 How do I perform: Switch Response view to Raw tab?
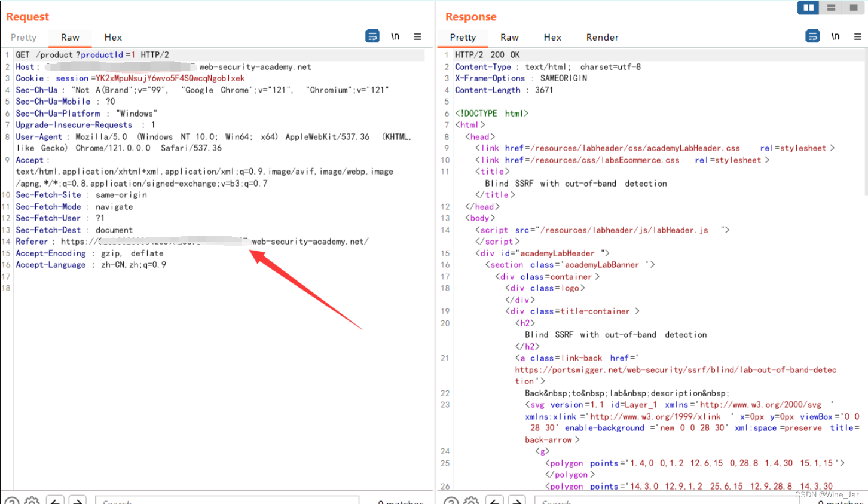[x=509, y=37]
